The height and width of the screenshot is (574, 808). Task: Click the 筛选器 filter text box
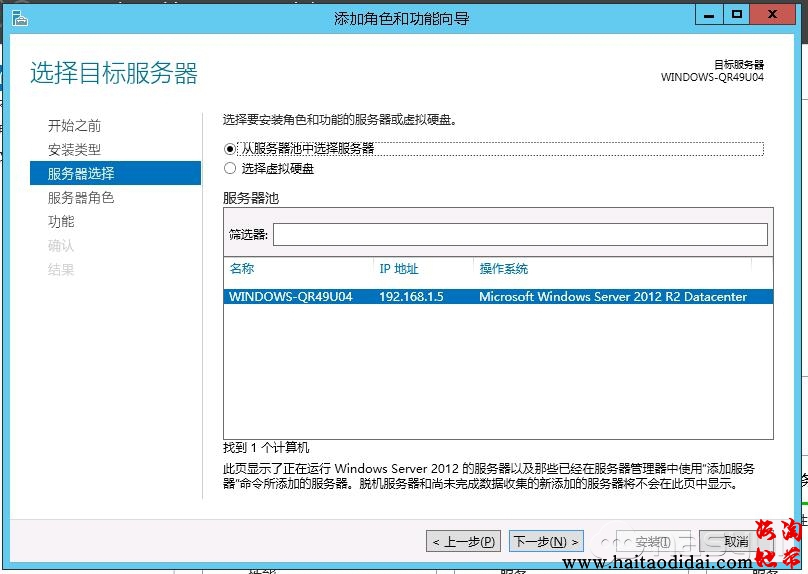click(520, 234)
